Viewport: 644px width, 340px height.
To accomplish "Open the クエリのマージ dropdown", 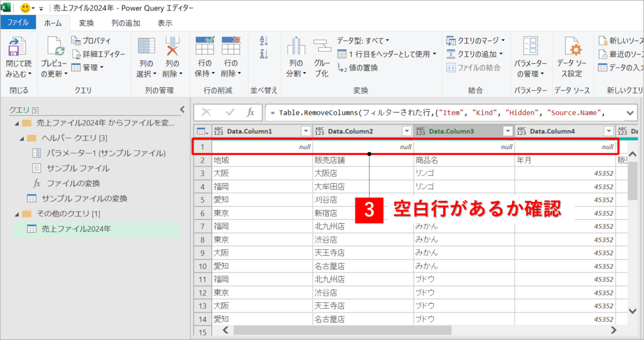I will tap(476, 40).
